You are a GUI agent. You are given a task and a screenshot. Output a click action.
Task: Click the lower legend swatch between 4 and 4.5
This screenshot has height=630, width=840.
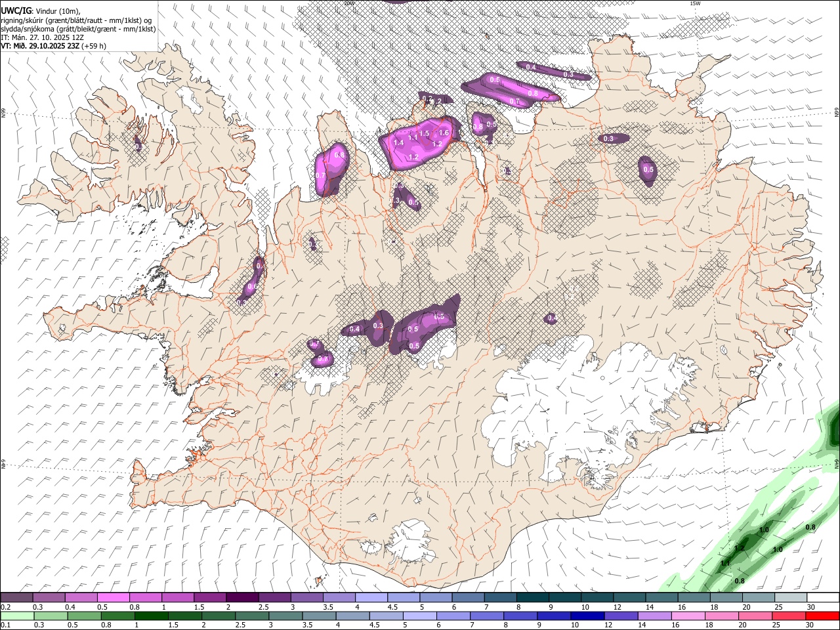(352, 616)
